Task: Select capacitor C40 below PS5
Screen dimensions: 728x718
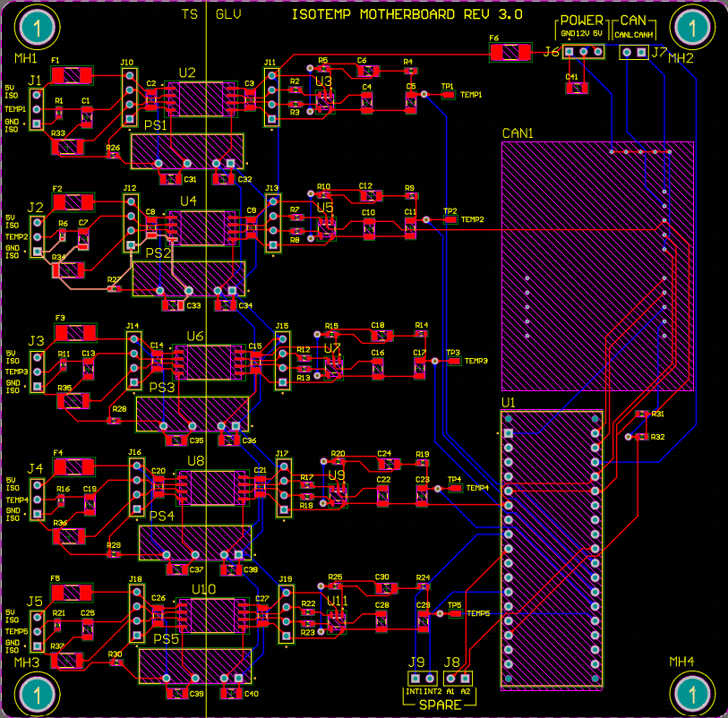Action: 231,694
